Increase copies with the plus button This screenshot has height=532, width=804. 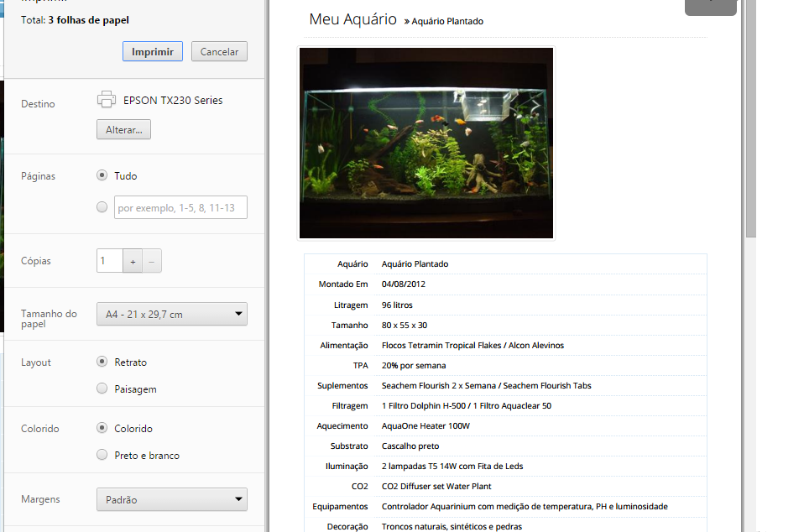point(133,261)
